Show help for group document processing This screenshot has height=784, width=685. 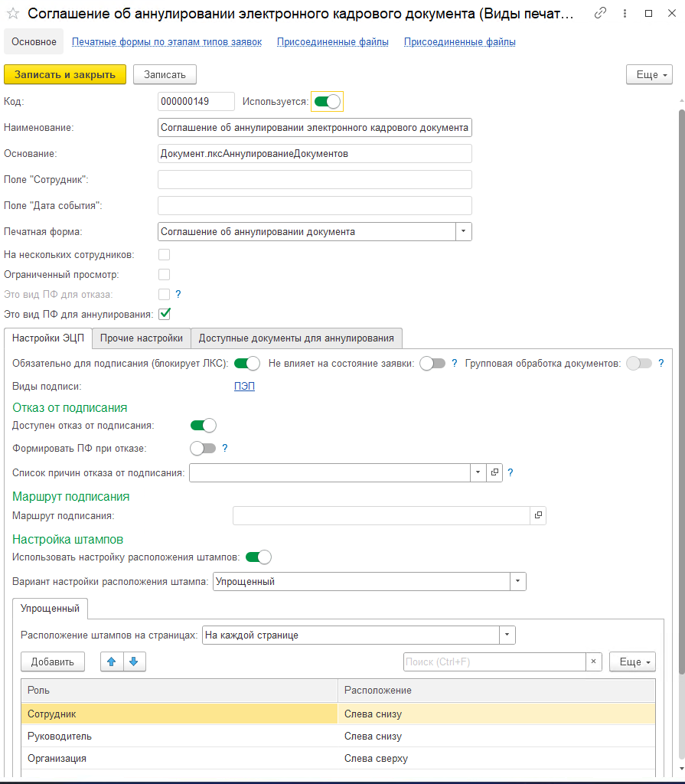click(661, 364)
